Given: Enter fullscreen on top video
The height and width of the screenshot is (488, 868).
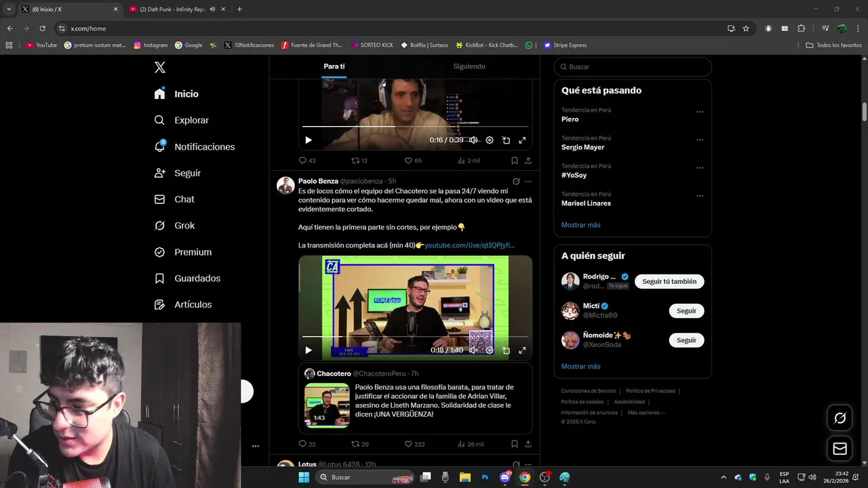Looking at the screenshot, I should [x=522, y=140].
